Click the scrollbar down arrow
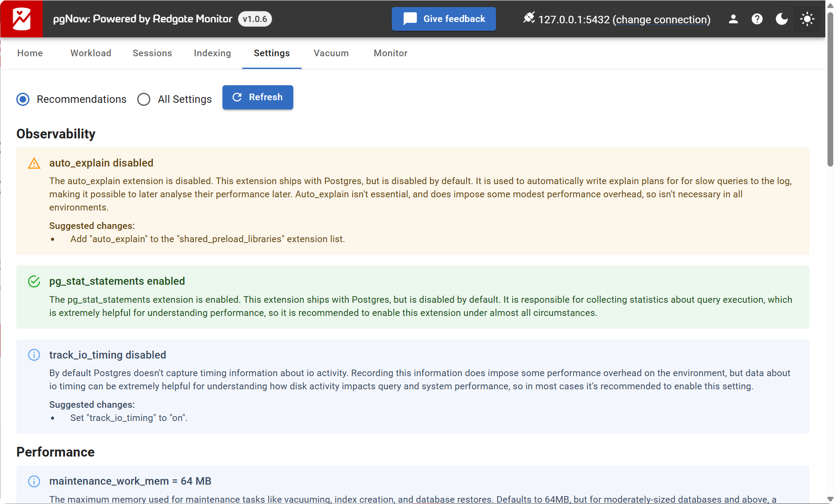The height and width of the screenshot is (504, 835). tap(830, 499)
